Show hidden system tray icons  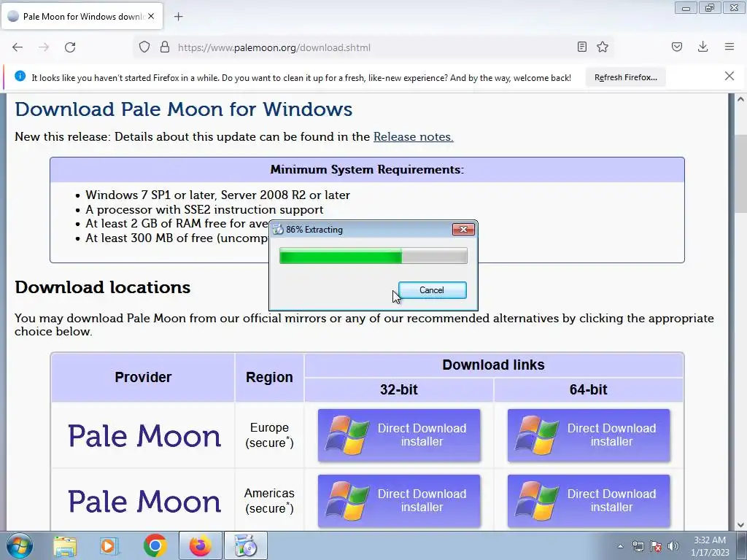pos(620,546)
